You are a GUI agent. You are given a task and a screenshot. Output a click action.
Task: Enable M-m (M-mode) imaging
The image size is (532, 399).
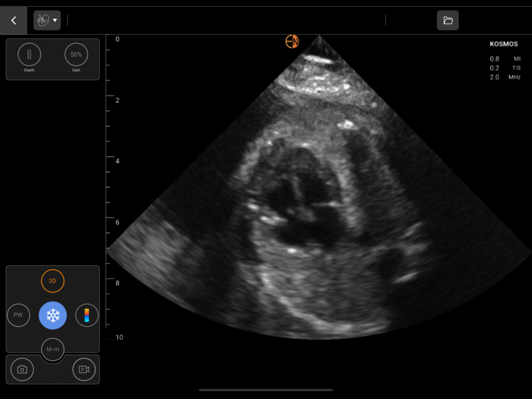tap(52, 349)
